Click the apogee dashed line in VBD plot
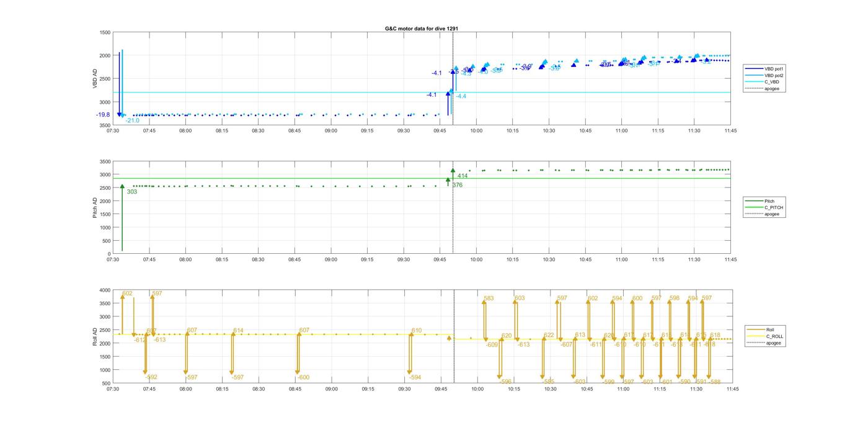Image resolution: width=868 pixels, height=430 pixels. click(x=453, y=79)
